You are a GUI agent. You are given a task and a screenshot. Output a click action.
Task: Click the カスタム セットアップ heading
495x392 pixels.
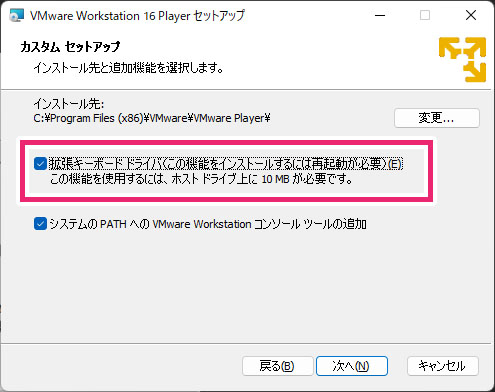[x=70, y=47]
